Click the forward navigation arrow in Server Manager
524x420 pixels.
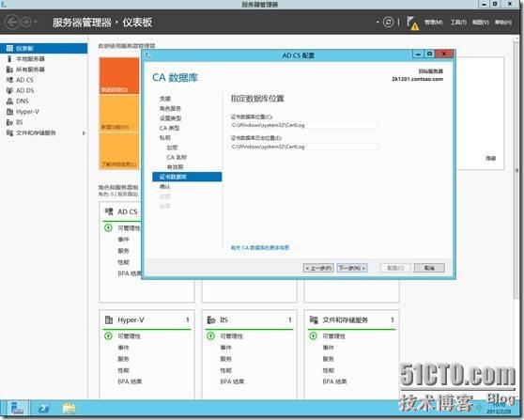[26, 23]
